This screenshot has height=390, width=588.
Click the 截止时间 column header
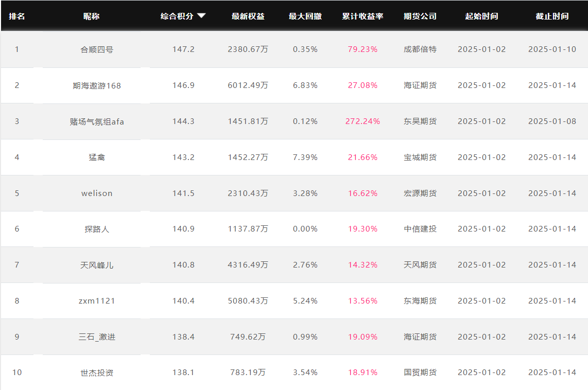552,16
